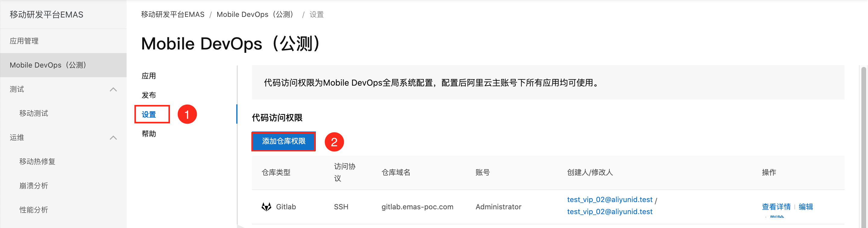
Task: Switch to the 发布 tab
Action: pos(149,95)
